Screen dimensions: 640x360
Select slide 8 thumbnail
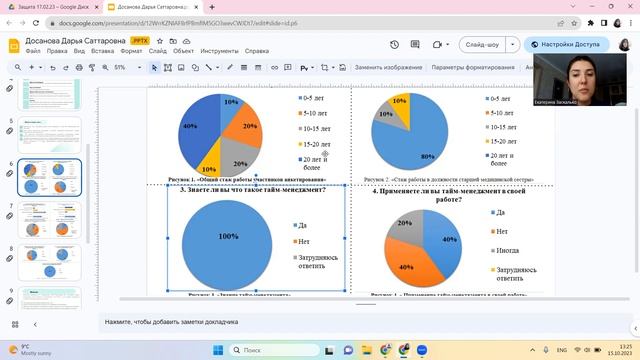coord(50,262)
